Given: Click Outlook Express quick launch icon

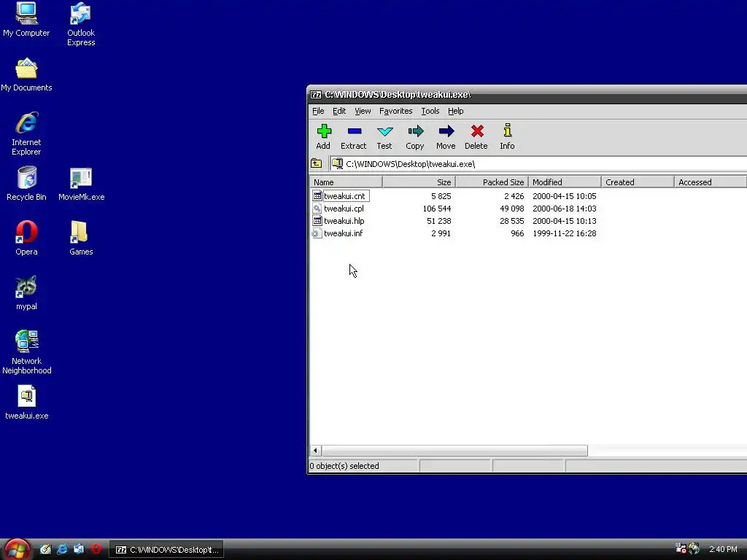Looking at the screenshot, I should (79, 549).
